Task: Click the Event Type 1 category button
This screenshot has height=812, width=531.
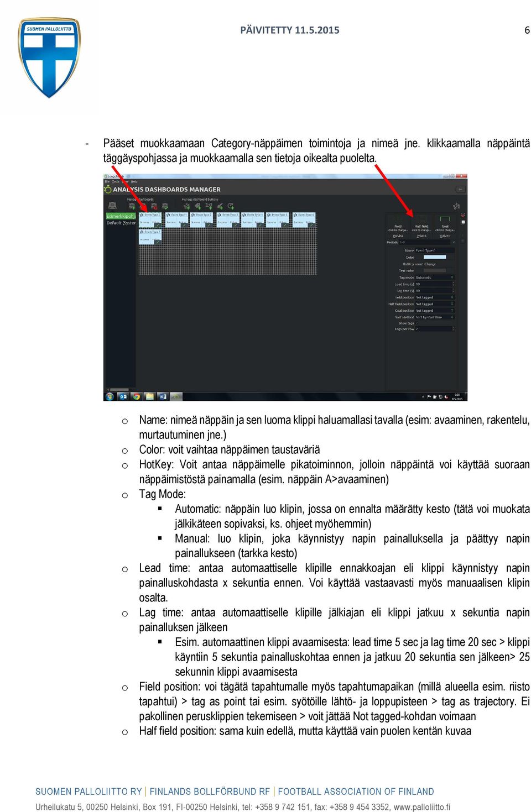Action: point(176,220)
